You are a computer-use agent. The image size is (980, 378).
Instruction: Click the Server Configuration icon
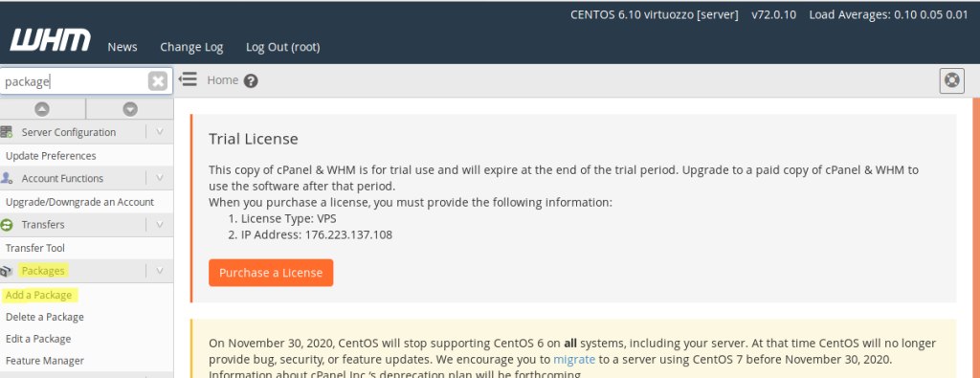point(7,132)
